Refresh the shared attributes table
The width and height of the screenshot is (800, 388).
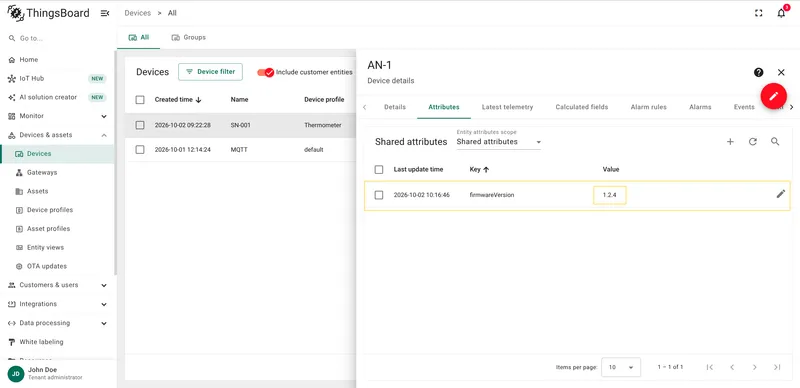pyautogui.click(x=753, y=142)
